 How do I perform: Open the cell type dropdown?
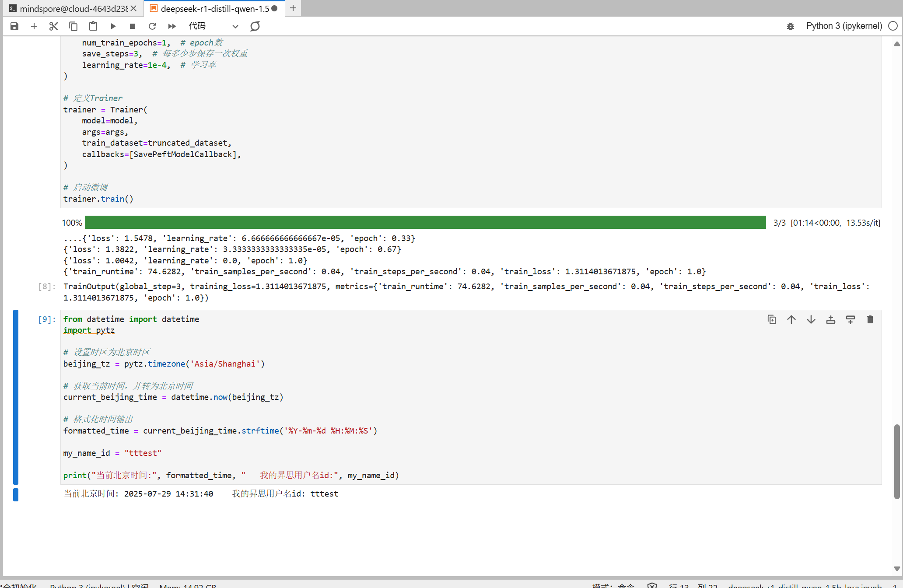(x=213, y=26)
